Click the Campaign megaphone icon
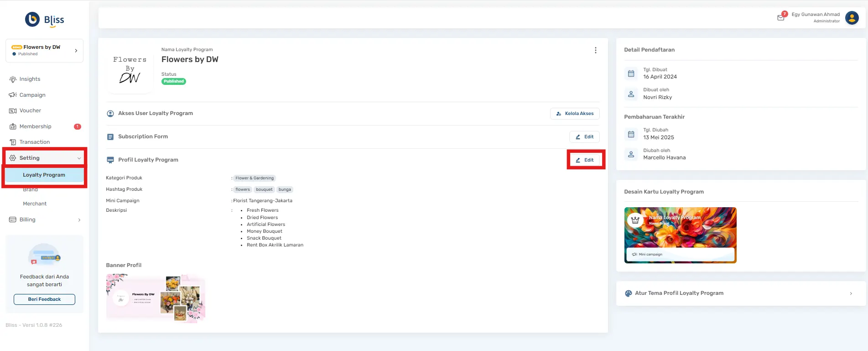Screen dimensions: 868x351 pos(13,95)
